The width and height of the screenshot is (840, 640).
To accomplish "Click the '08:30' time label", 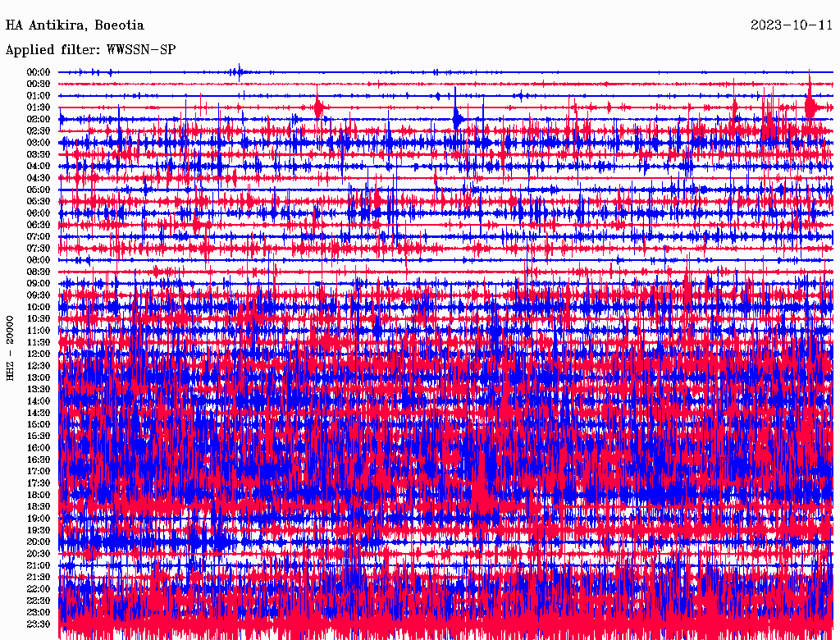I will tap(39, 272).
